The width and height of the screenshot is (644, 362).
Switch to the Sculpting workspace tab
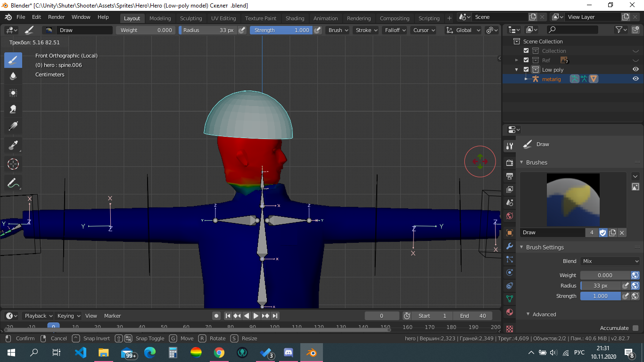pyautogui.click(x=191, y=18)
